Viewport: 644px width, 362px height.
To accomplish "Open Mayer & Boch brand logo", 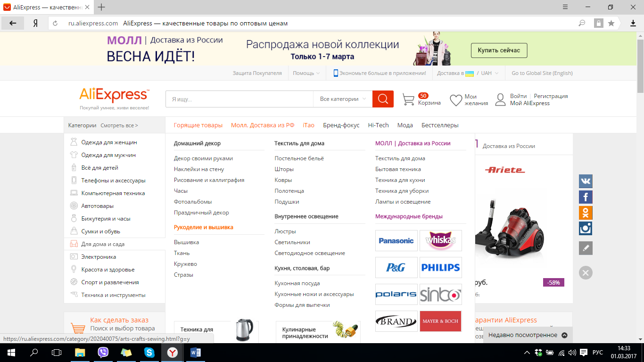I will coord(441,321).
